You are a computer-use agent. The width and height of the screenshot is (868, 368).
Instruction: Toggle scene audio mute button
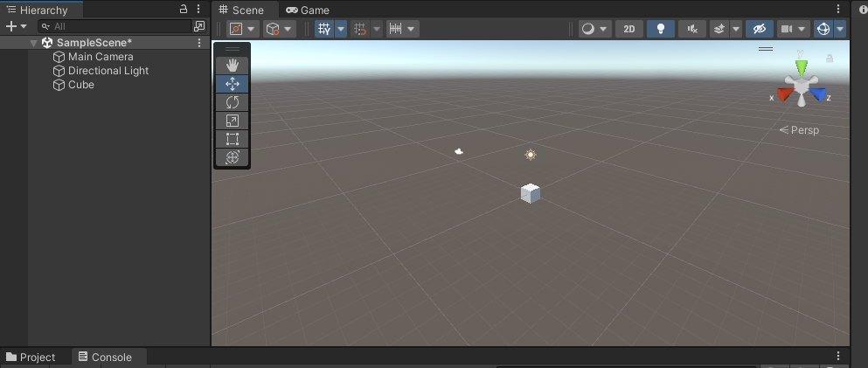(x=692, y=29)
